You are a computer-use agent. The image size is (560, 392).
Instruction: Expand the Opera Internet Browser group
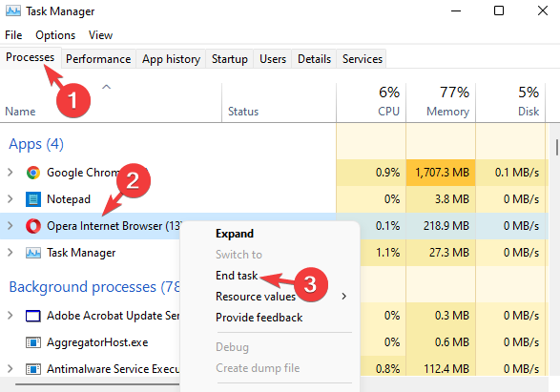point(10,226)
